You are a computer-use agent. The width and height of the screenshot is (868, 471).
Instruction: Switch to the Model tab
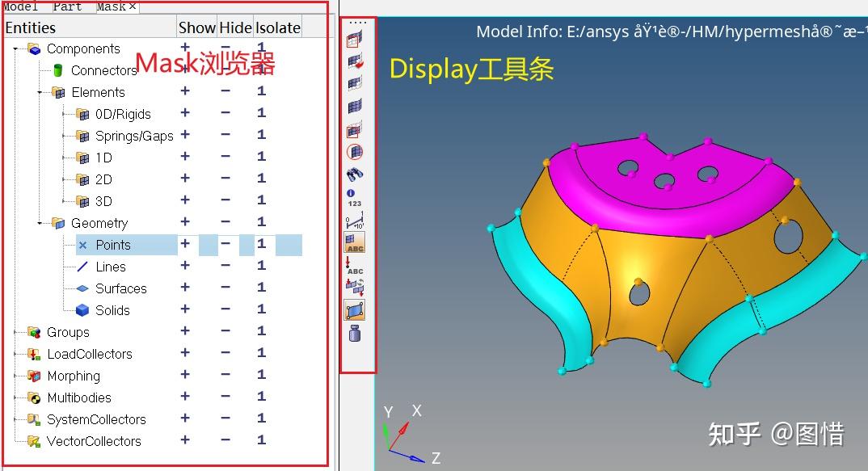pos(20,6)
